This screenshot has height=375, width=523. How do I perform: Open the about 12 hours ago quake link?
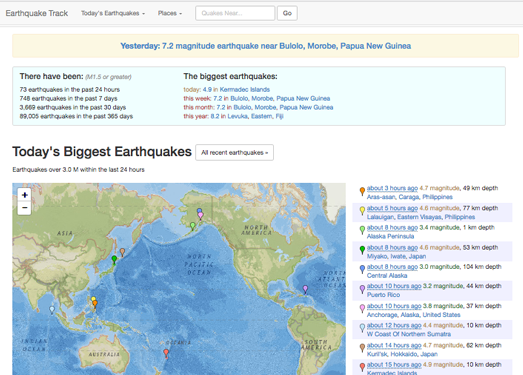pyautogui.click(x=394, y=326)
